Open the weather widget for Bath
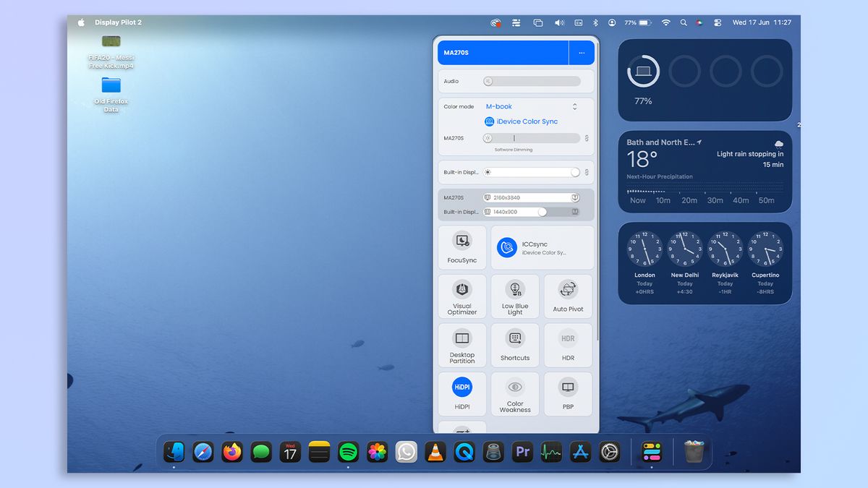Screen dimensions: 868x488 tap(705, 171)
